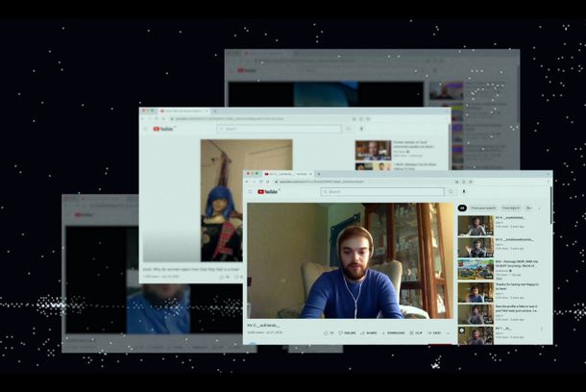The image size is (586, 392).
Task: Share the front window's video
Action: 369,332
